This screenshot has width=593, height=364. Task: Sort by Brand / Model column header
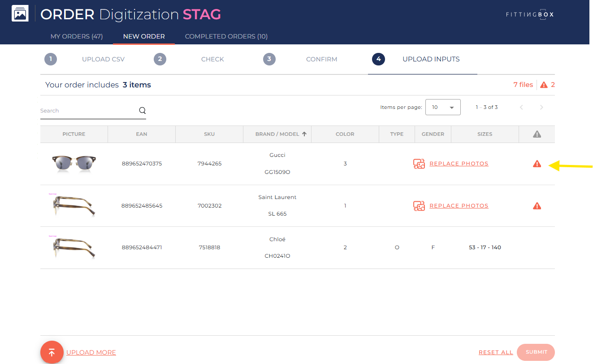point(277,134)
